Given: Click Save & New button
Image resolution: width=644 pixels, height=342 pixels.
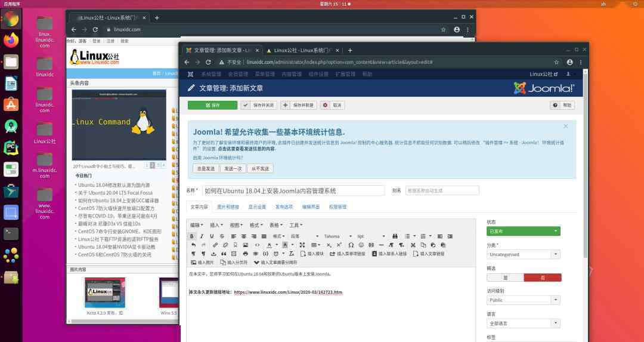Looking at the screenshot, I should tap(299, 105).
